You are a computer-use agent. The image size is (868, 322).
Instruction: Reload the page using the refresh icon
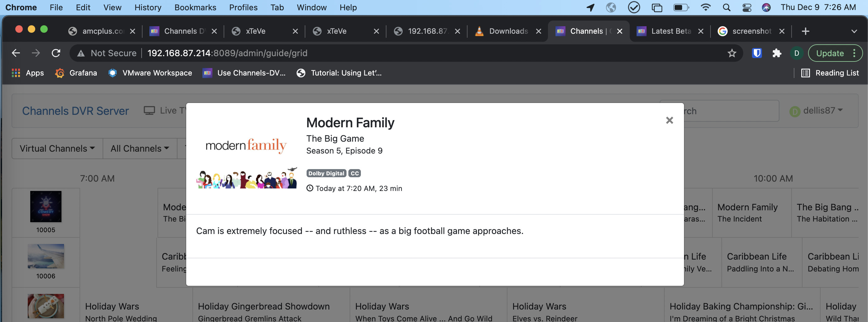56,53
